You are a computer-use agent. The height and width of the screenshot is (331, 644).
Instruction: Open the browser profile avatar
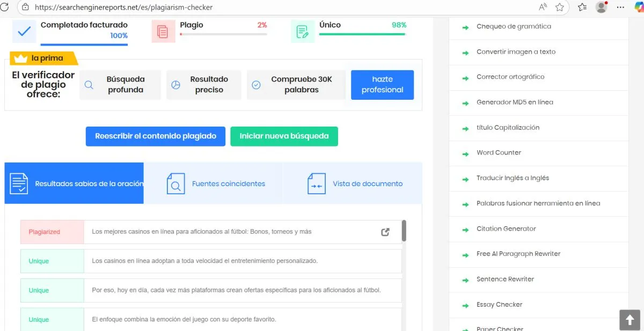tap(602, 7)
